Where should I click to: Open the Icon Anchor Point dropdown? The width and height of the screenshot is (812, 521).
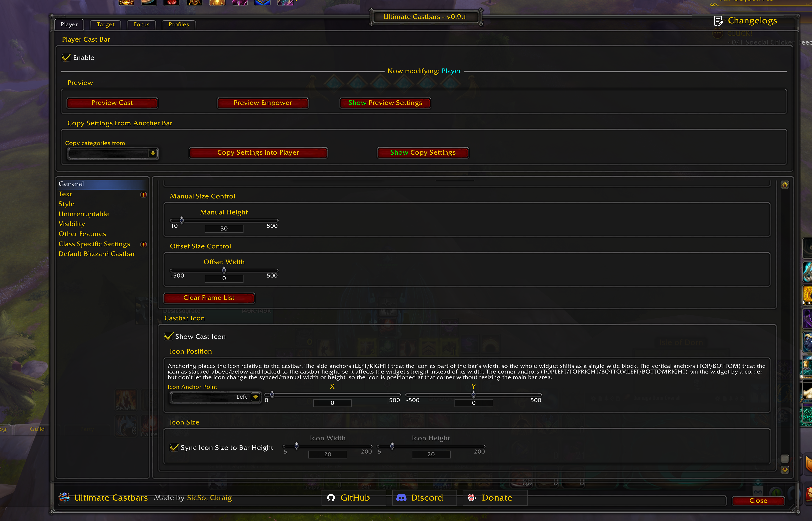pos(255,397)
